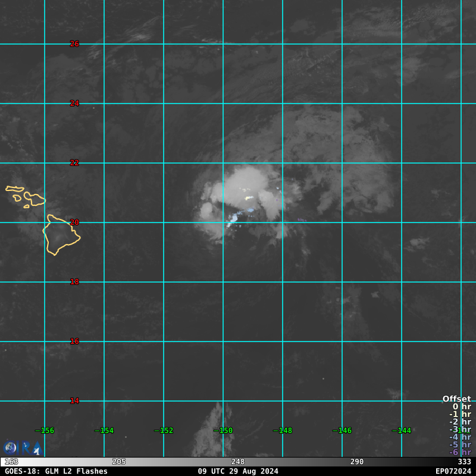Viewport: 476px width, 476px height.
Task: Click the 248 value on the color scale
Action: (238, 462)
